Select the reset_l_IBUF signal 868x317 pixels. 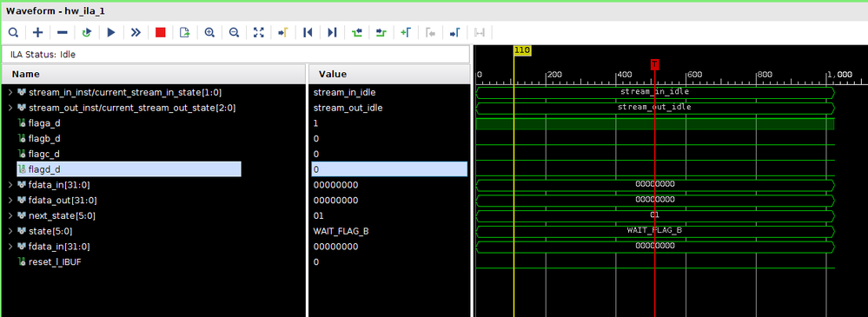[x=55, y=261]
